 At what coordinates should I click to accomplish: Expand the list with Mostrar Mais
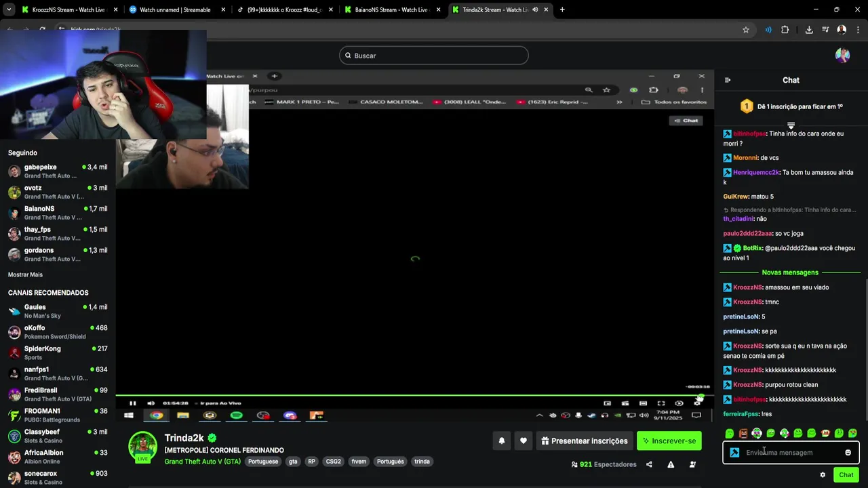(x=25, y=274)
